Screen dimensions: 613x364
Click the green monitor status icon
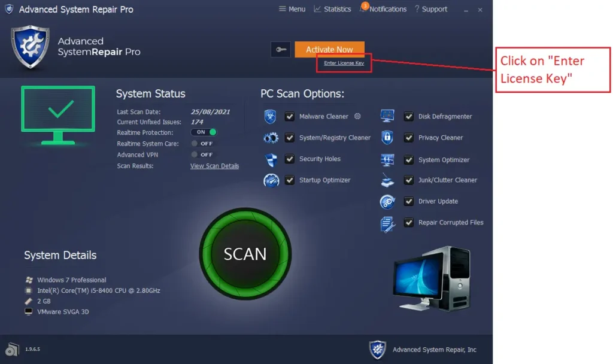pyautogui.click(x=58, y=115)
